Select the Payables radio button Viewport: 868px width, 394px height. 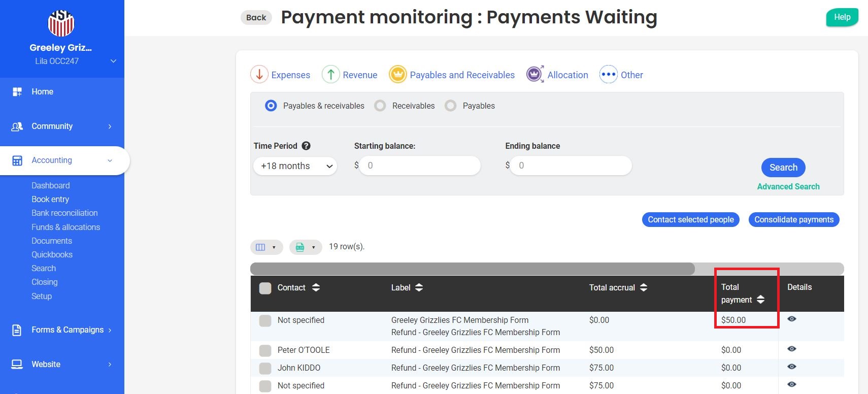(x=450, y=106)
